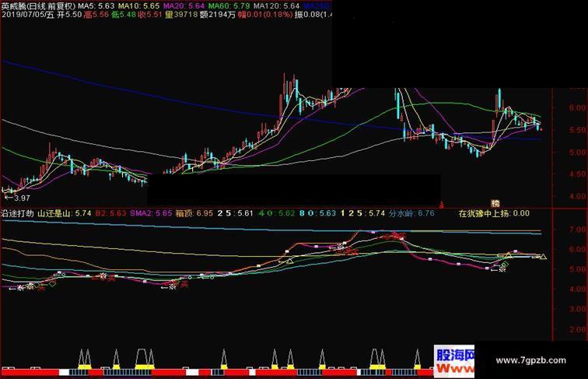Select the MA10: 5.65 indicator label

(138, 6)
